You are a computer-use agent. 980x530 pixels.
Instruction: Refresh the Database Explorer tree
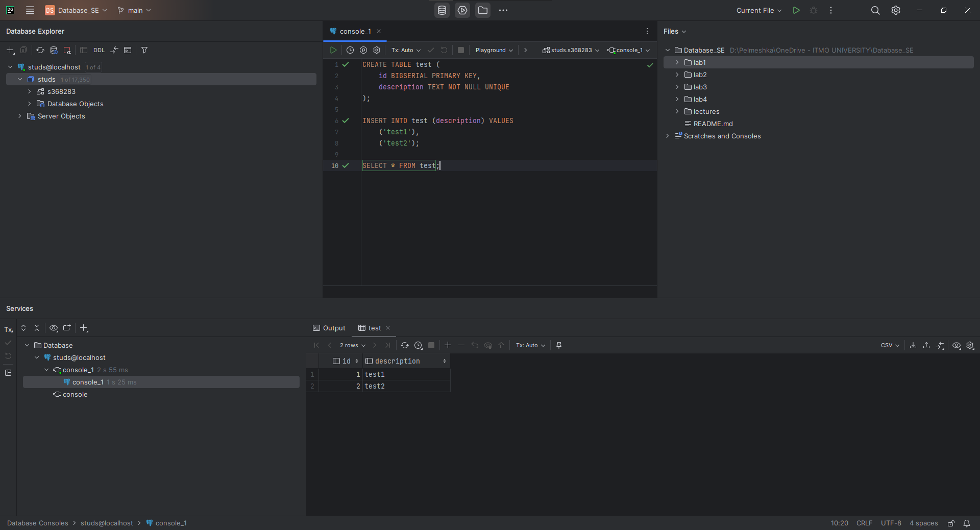pos(40,50)
